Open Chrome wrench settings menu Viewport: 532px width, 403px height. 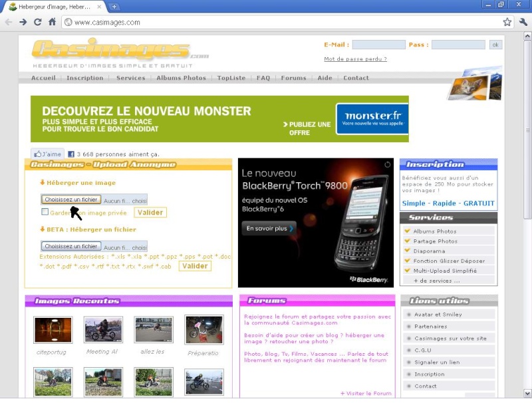coord(523,23)
